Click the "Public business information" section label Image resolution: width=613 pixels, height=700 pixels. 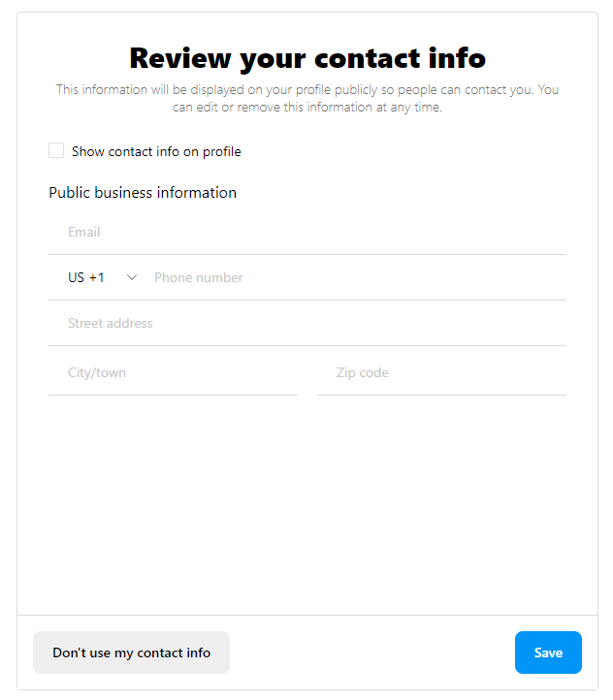[143, 193]
